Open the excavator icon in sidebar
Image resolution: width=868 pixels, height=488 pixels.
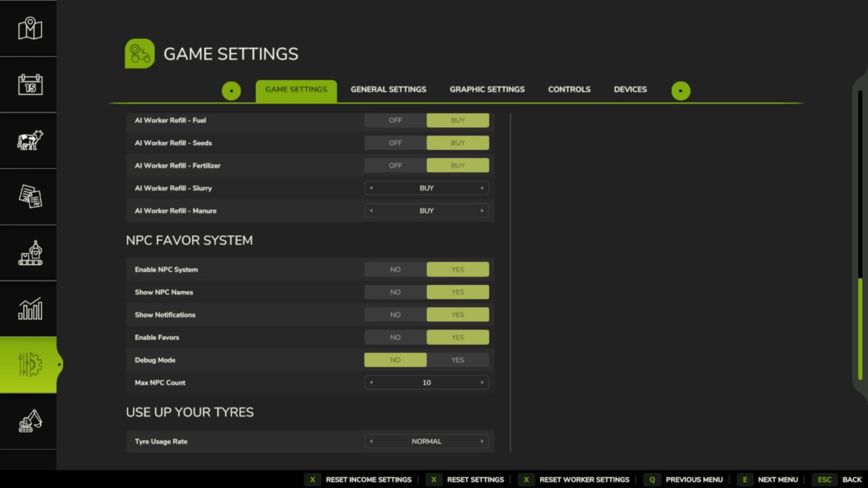coord(29,421)
